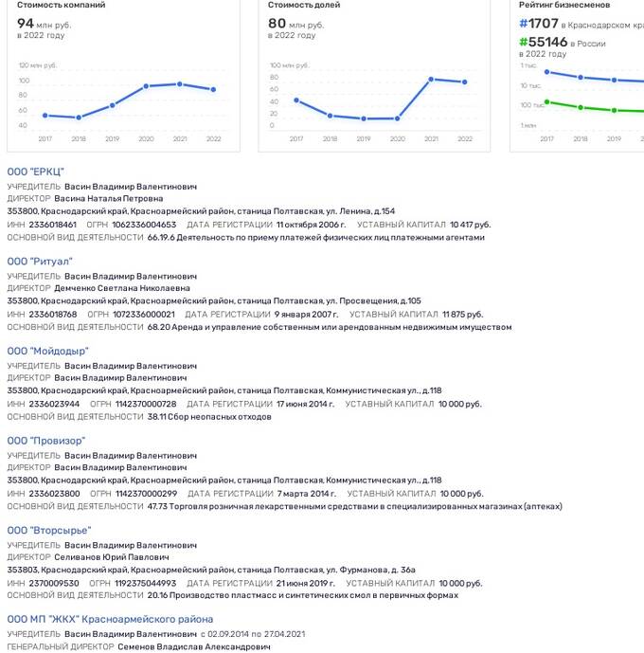Open the ООО "Мойдодыр" company link

pos(48,351)
